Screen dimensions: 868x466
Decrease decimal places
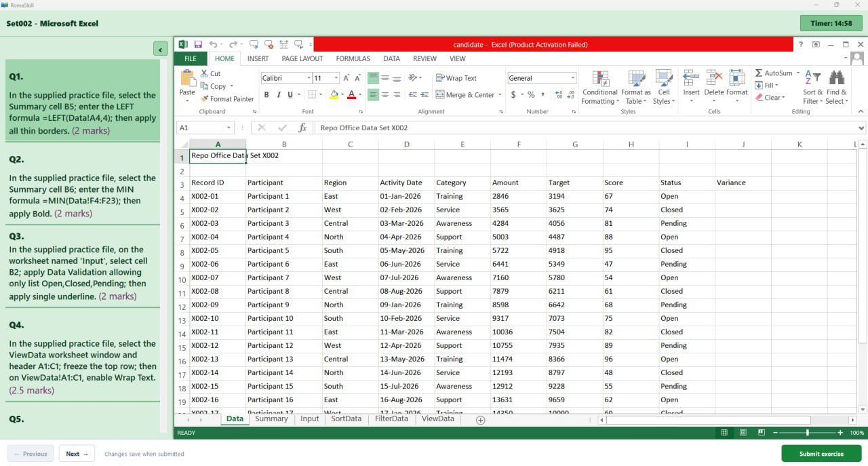coord(570,95)
